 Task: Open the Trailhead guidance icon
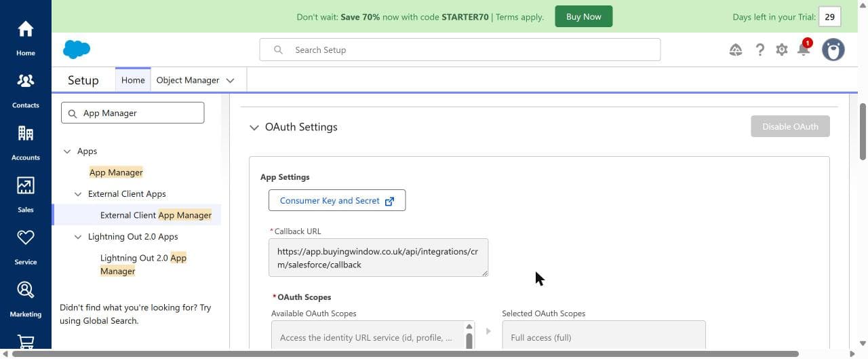(x=736, y=50)
